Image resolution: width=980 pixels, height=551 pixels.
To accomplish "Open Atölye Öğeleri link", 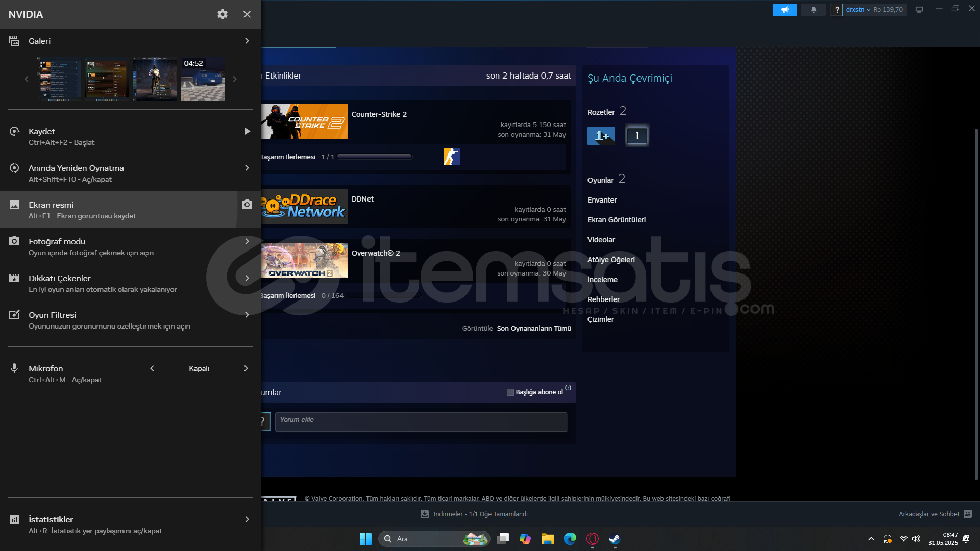I will point(611,260).
